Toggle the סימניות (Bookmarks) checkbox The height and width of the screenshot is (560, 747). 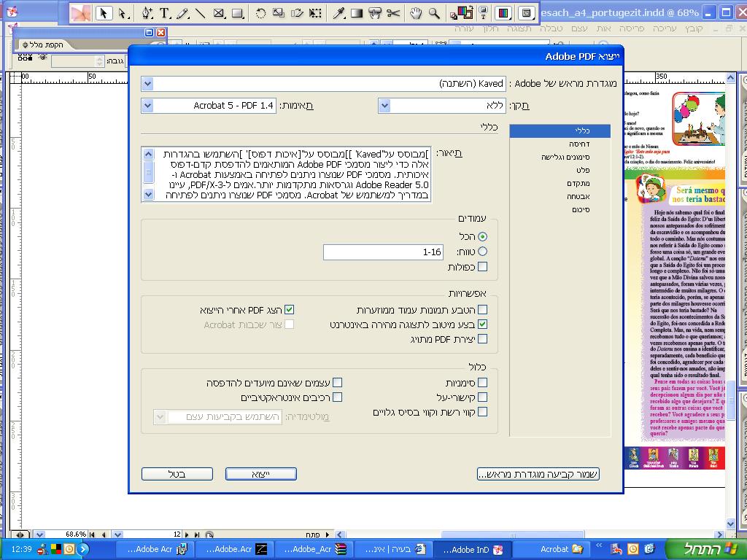[x=483, y=382]
